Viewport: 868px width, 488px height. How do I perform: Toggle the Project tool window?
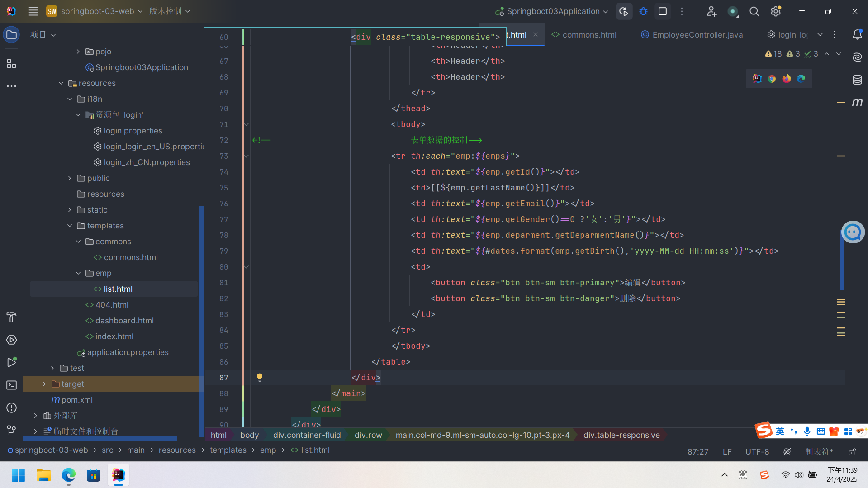(11, 35)
